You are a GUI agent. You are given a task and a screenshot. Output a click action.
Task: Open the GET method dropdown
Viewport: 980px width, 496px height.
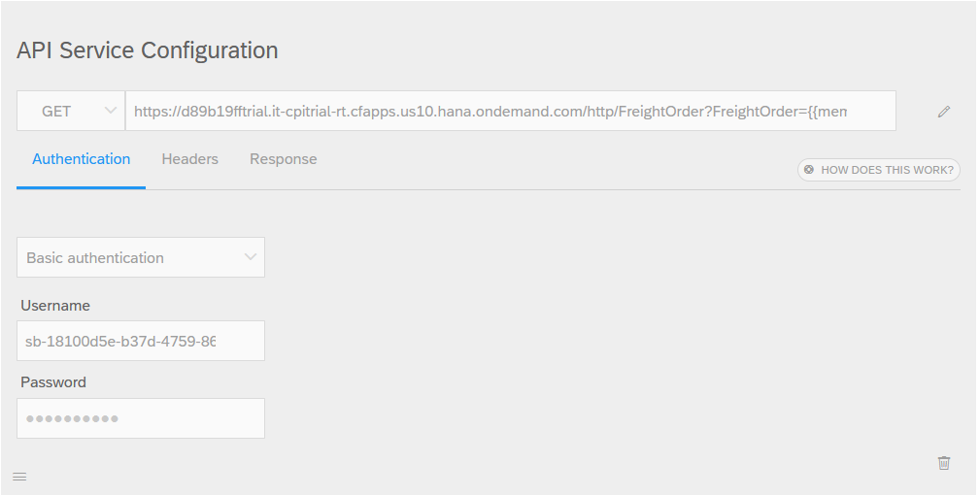[71, 112]
